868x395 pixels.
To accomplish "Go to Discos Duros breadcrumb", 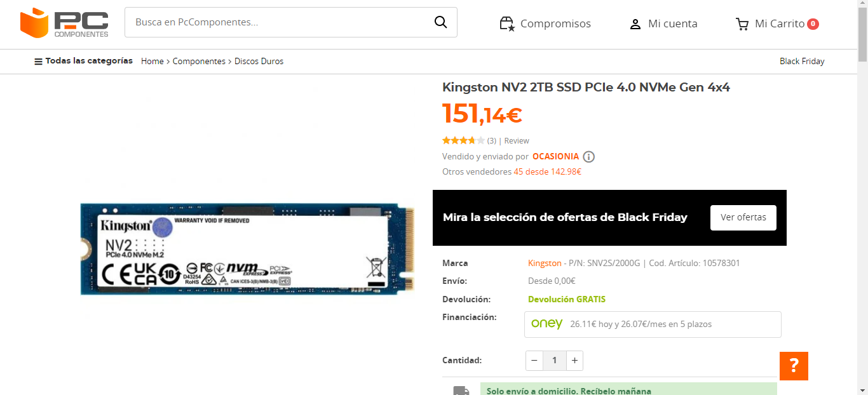I will click(259, 61).
